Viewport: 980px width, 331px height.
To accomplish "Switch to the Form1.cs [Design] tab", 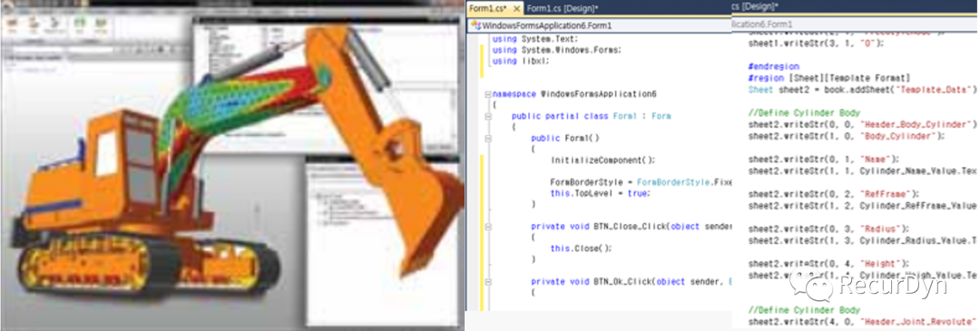I will point(563,9).
